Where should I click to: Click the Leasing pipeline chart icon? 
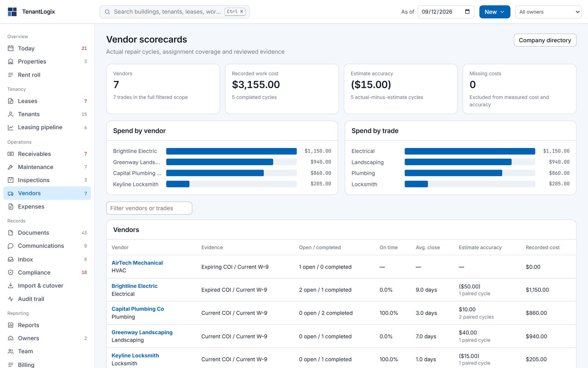coord(11,127)
